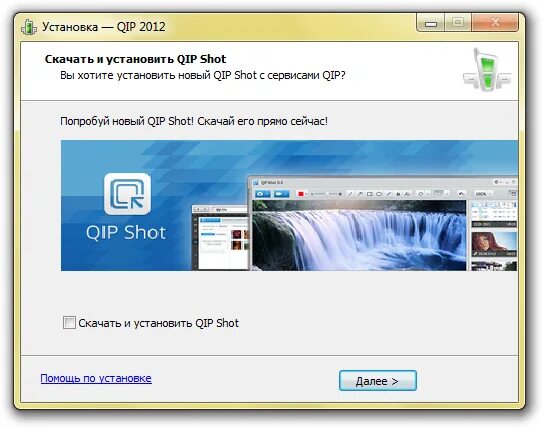
Task: Select the arrow tool in banner toolbar
Action: pos(360,194)
